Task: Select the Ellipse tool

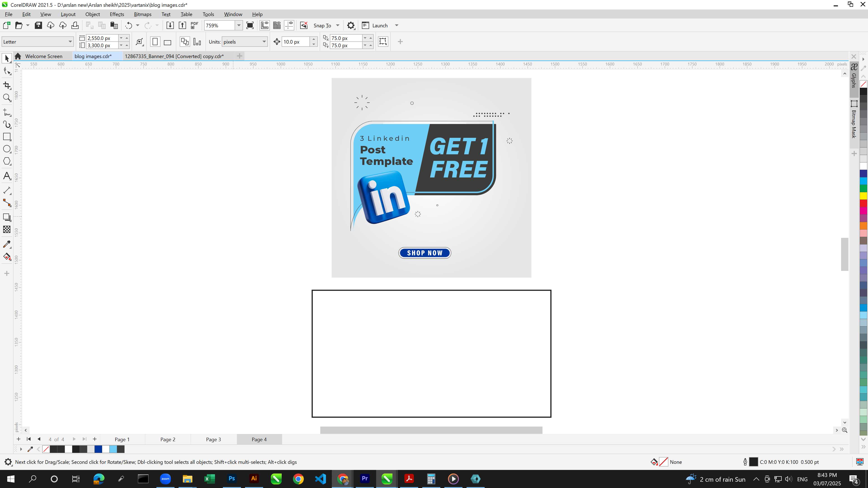Action: point(7,149)
